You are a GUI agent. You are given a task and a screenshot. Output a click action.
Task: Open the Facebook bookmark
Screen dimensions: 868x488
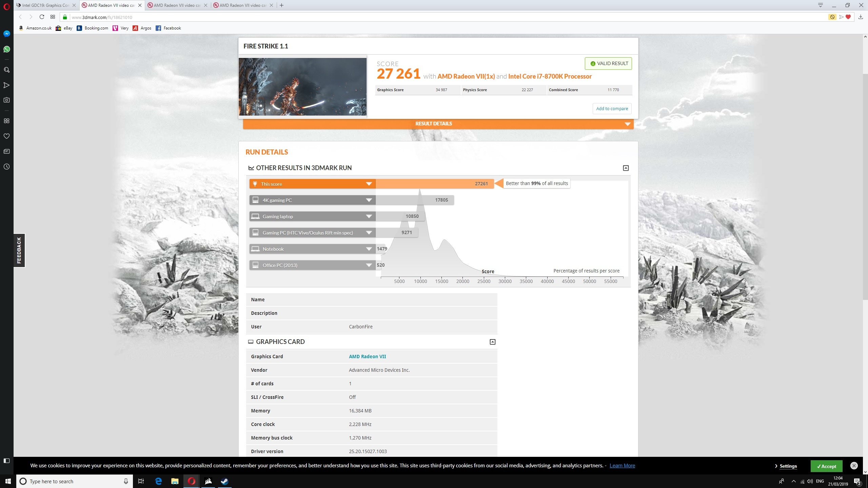pos(168,28)
